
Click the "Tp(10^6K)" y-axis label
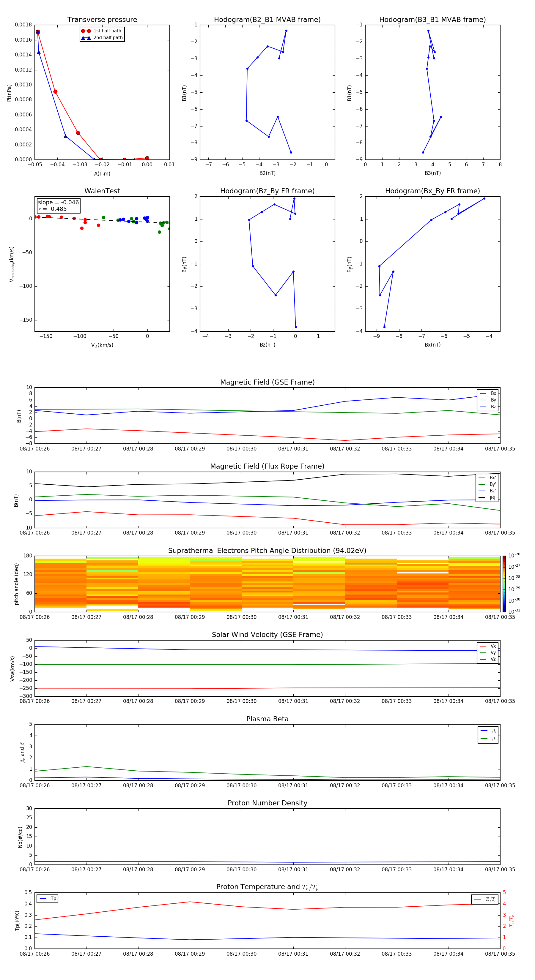point(17,921)
